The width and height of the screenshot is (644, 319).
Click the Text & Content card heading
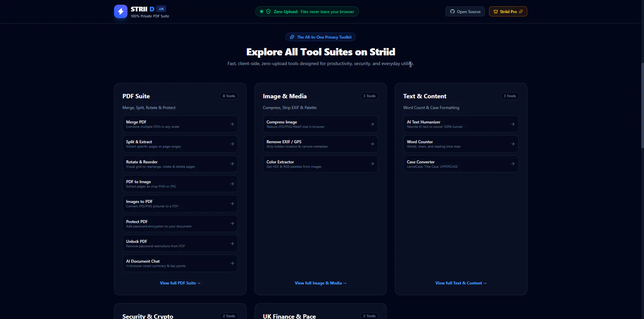[x=425, y=96]
